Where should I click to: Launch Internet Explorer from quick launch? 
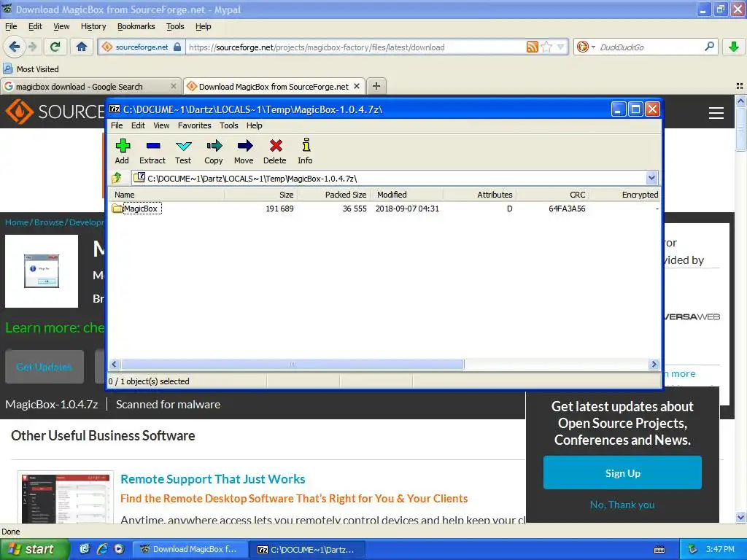102,549
